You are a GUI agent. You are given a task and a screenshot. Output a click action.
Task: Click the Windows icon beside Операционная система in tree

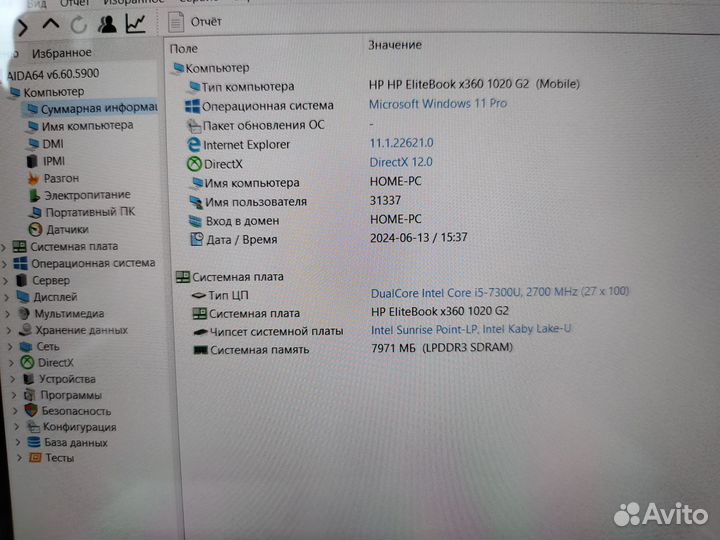pyautogui.click(x=20, y=264)
